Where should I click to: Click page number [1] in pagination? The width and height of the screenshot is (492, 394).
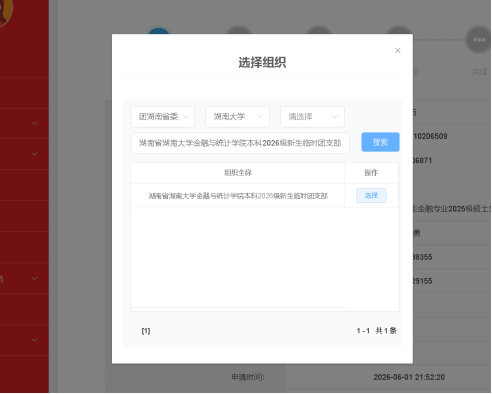(x=146, y=331)
